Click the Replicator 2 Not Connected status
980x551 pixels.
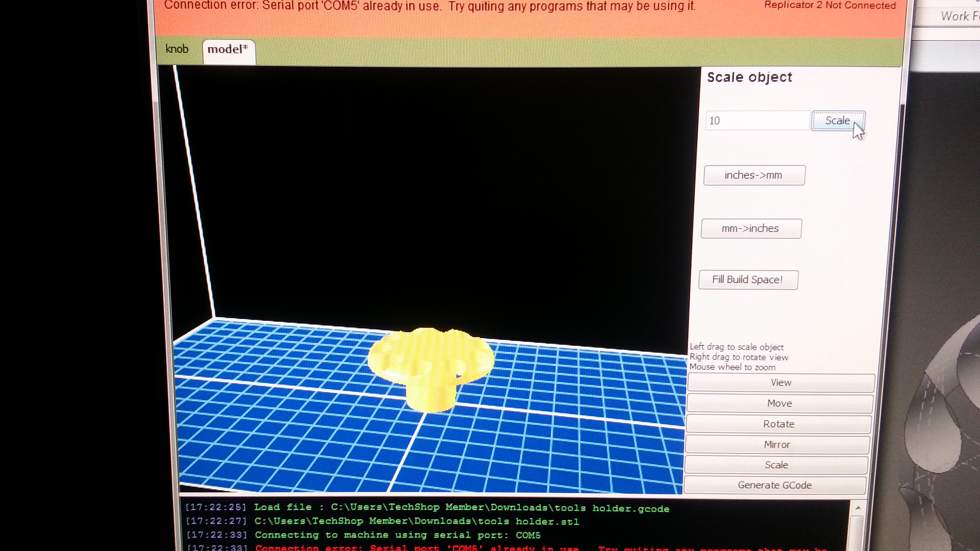pyautogui.click(x=830, y=5)
